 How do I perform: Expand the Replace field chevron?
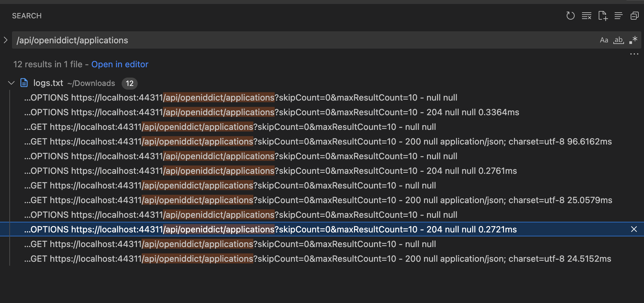(6, 40)
